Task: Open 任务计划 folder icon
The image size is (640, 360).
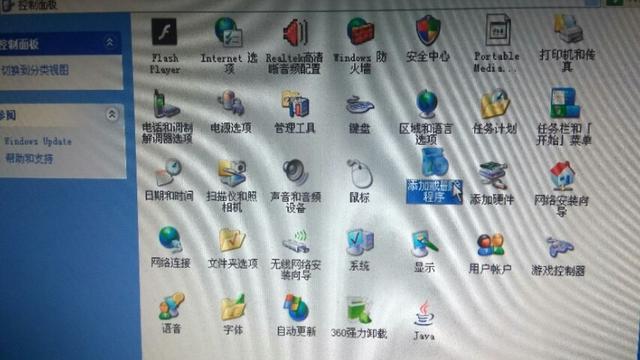Action: pos(495,104)
